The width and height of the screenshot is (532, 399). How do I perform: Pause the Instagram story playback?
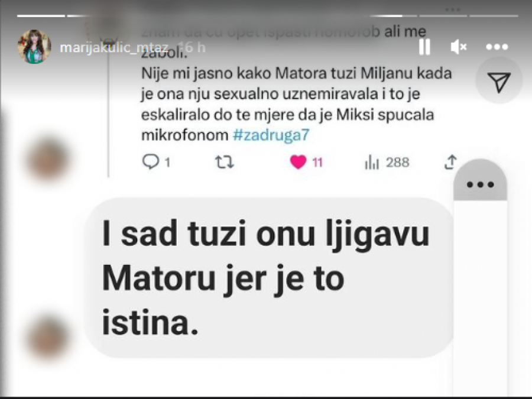[x=424, y=47]
